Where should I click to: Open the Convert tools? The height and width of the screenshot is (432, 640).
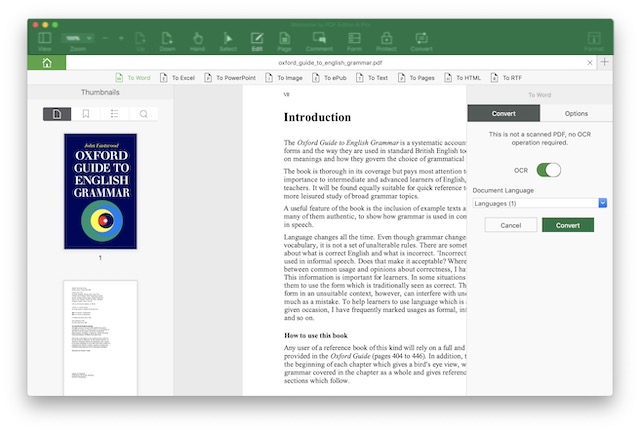(421, 41)
